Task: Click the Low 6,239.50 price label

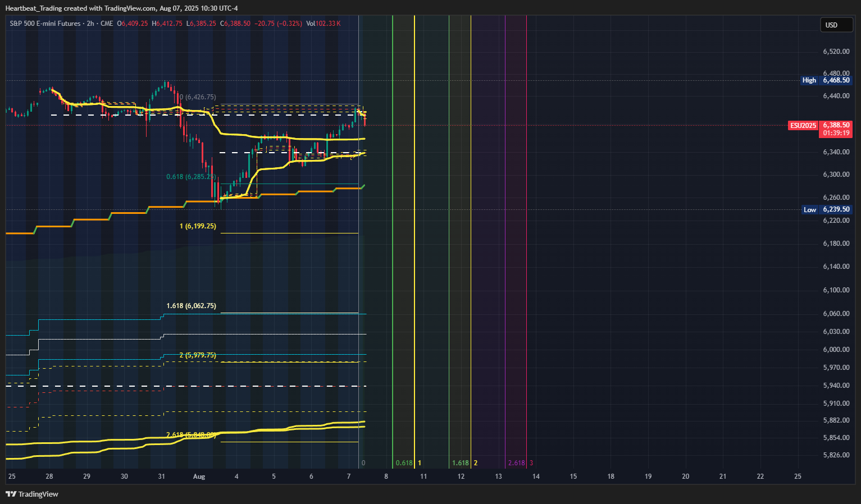Action: [x=826, y=209]
